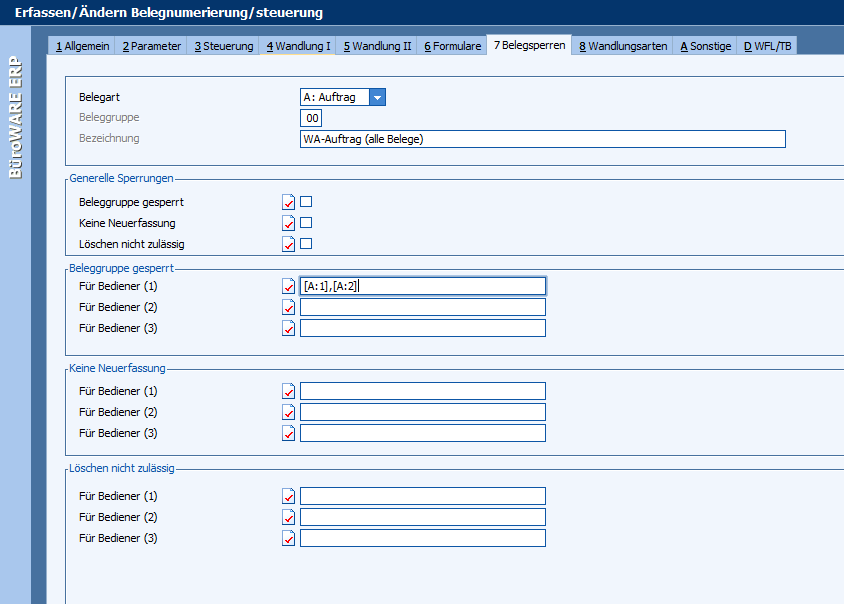
Task: Enable the Beleggruppe gesperrt checkbox
Action: pos(306,202)
